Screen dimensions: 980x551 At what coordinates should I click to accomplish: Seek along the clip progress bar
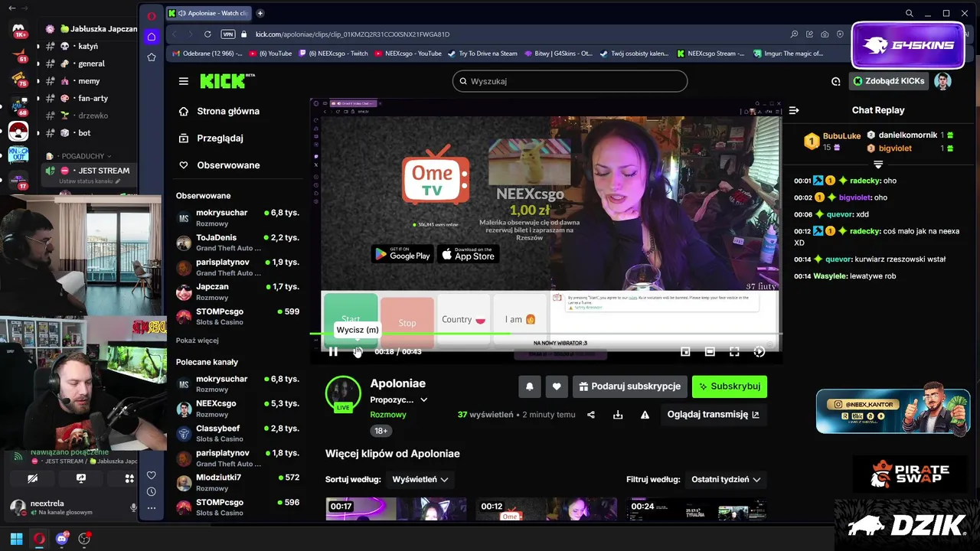click(545, 334)
